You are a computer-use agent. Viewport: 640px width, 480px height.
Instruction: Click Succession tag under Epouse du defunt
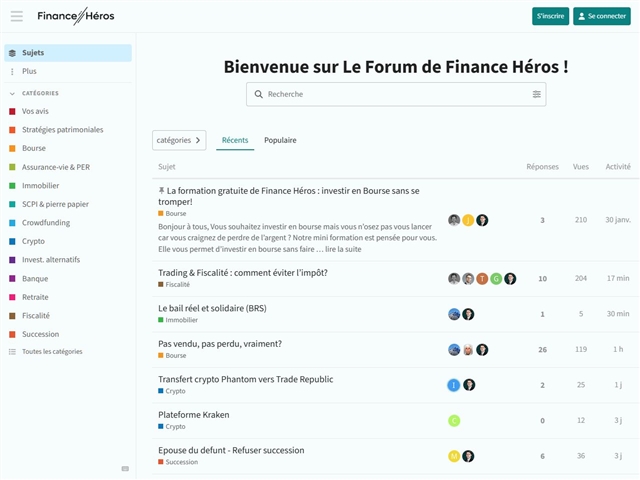pyautogui.click(x=178, y=462)
